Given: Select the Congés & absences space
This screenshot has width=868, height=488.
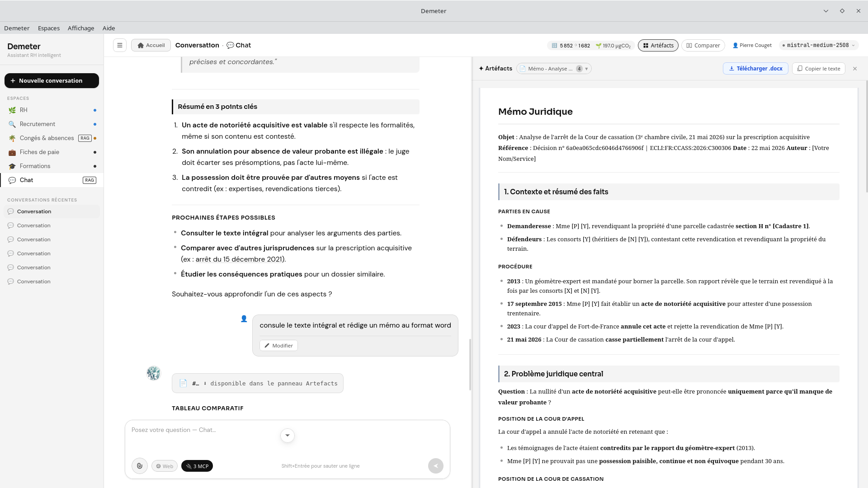Looking at the screenshot, I should (52, 138).
